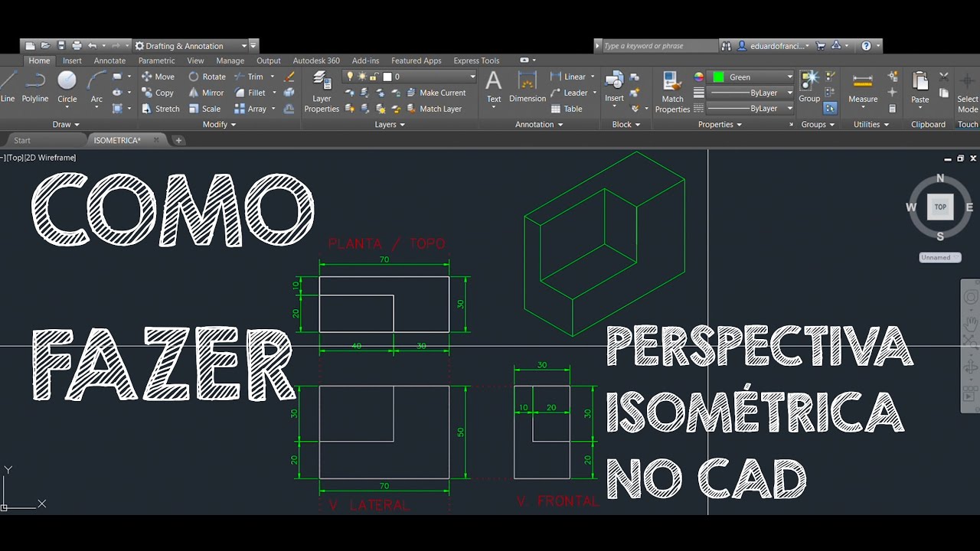Screen dimensions: 980x551
Task: Select the Fillet tool
Action: [x=250, y=93]
